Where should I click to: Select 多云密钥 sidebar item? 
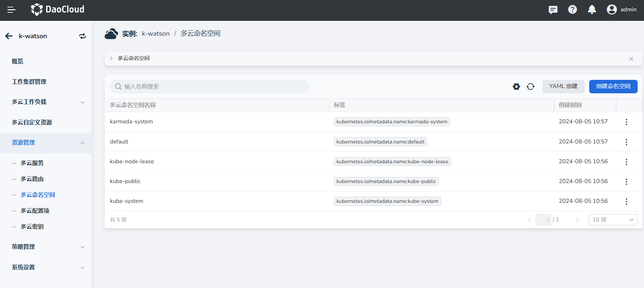(x=32, y=227)
